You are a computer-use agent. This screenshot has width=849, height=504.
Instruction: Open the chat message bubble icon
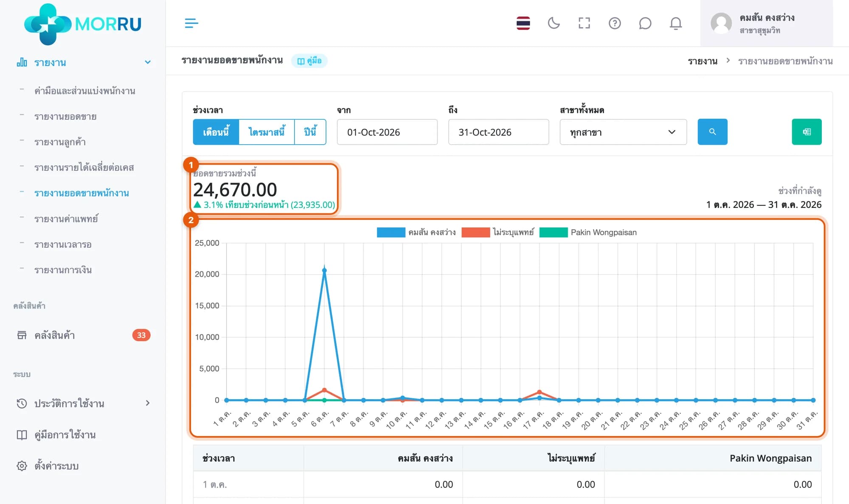pos(645,23)
